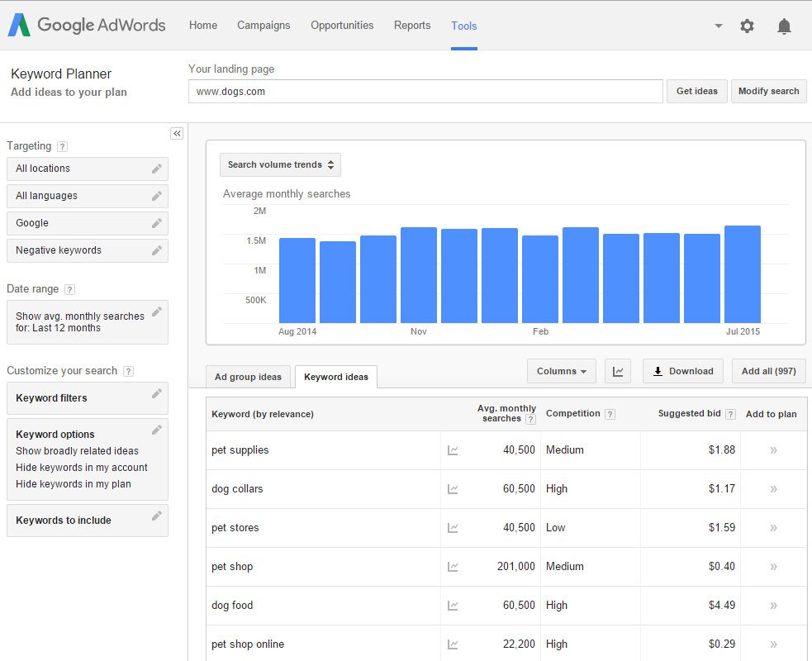Open the Campaigns menu
Image resolution: width=812 pixels, height=661 pixels.
coord(264,26)
